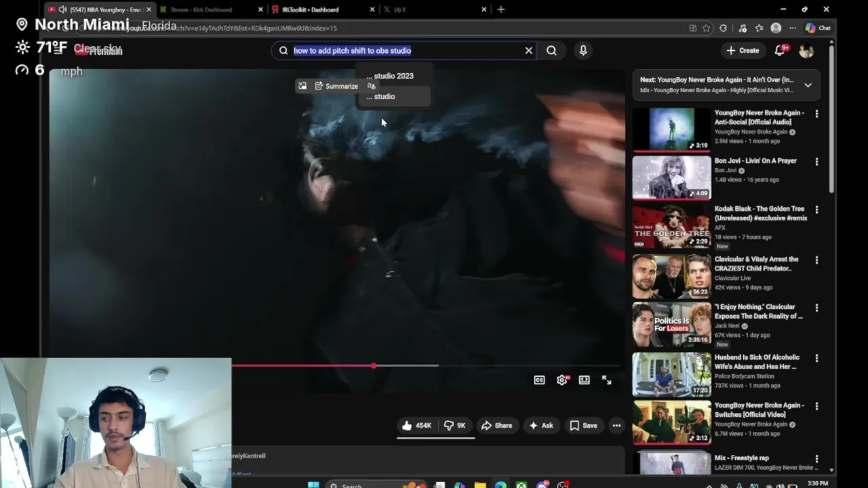Open the browser profile avatar icon
The image size is (868, 488).
pos(776,28)
